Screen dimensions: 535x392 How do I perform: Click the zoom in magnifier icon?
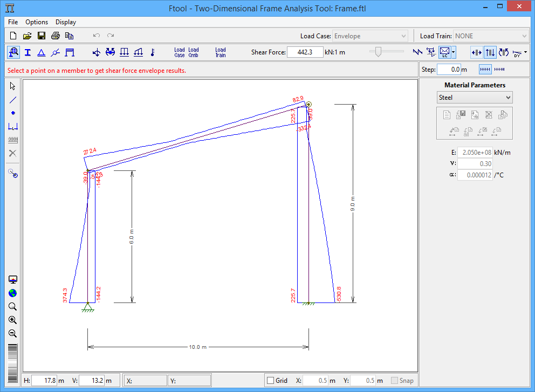(13, 320)
